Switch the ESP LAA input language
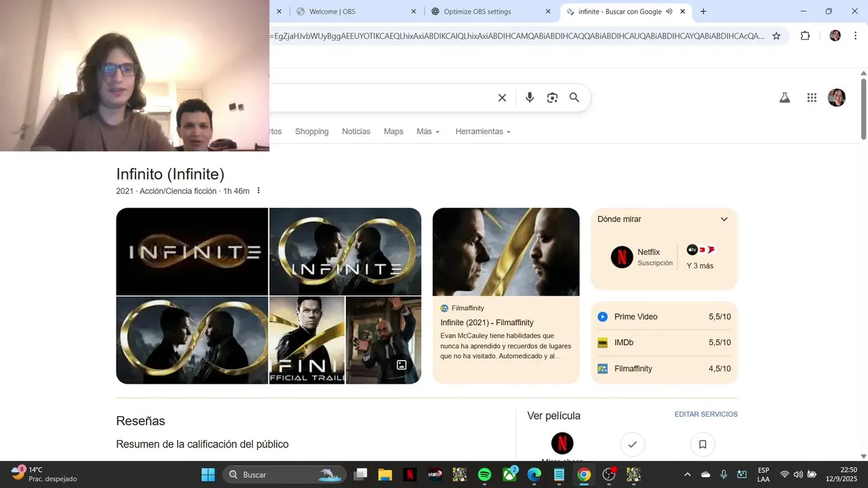 [764, 474]
